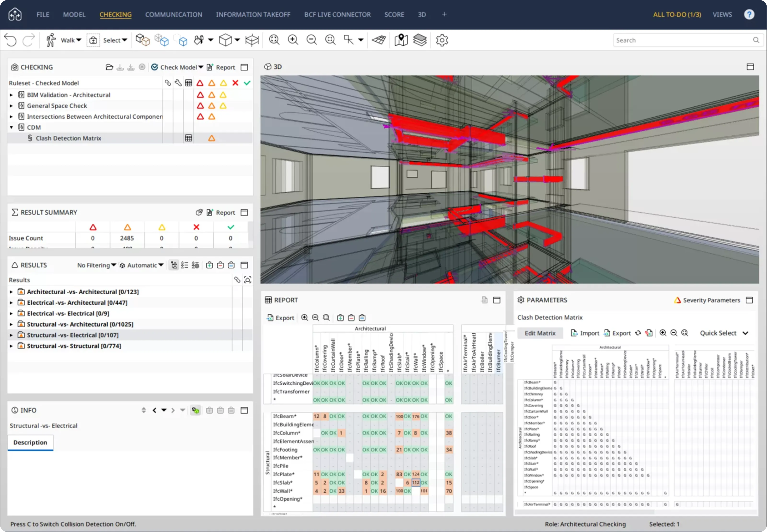
Task: Open the No Filtering dropdown
Action: [x=96, y=265]
